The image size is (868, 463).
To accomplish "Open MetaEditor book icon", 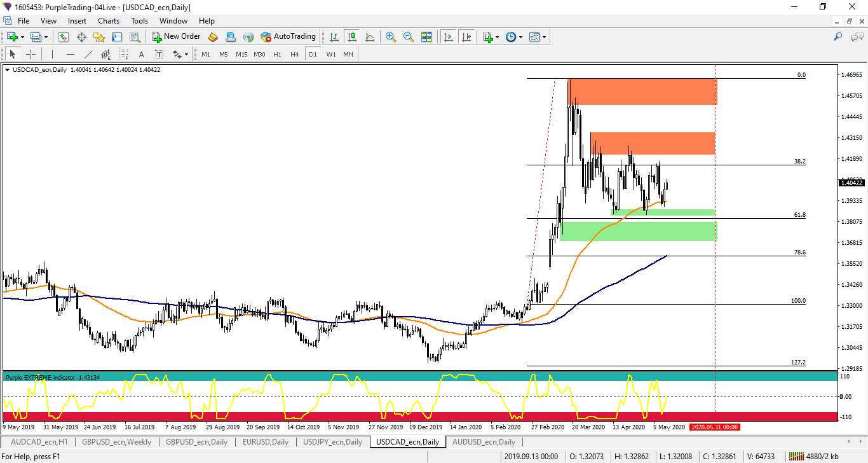I will (213, 37).
